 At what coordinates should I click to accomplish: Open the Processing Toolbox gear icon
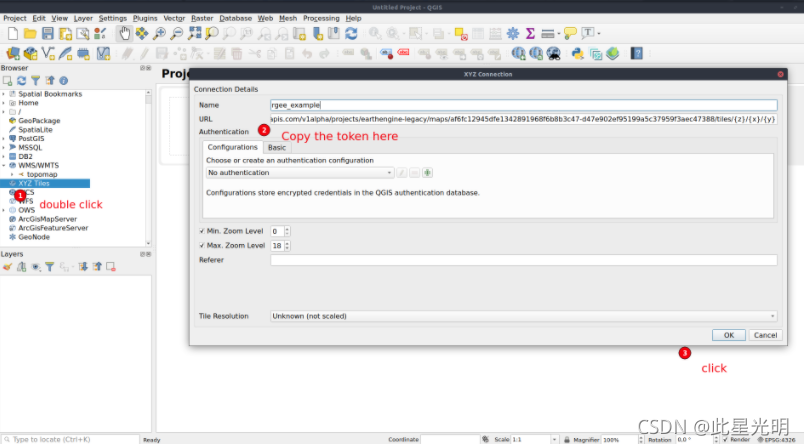pyautogui.click(x=513, y=34)
